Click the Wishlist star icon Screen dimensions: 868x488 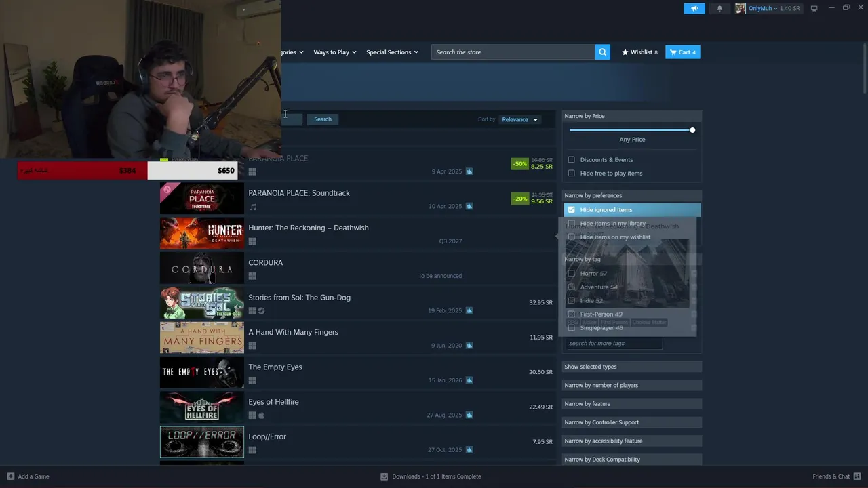625,52
